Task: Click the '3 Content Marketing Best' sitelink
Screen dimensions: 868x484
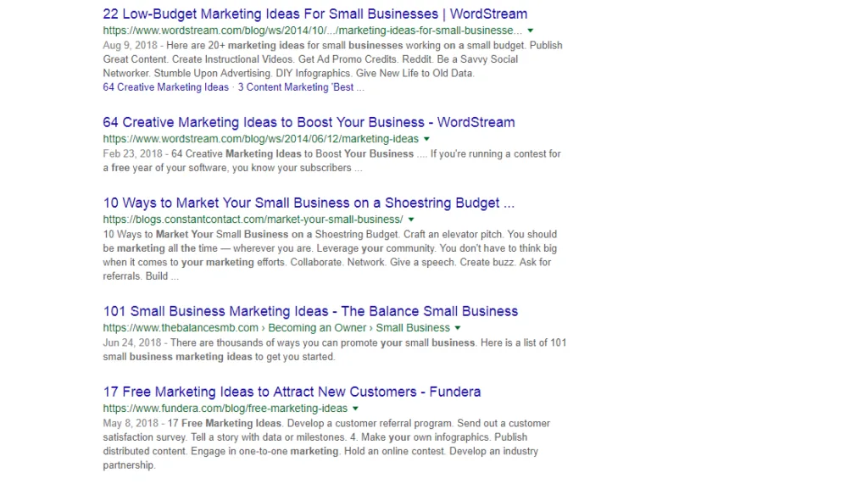Action: point(301,87)
